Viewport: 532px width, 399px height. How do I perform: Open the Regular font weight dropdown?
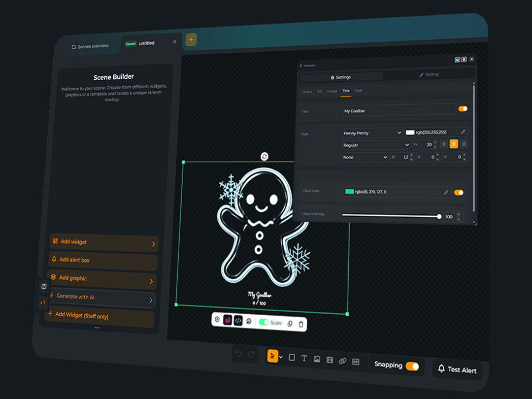tap(376, 145)
